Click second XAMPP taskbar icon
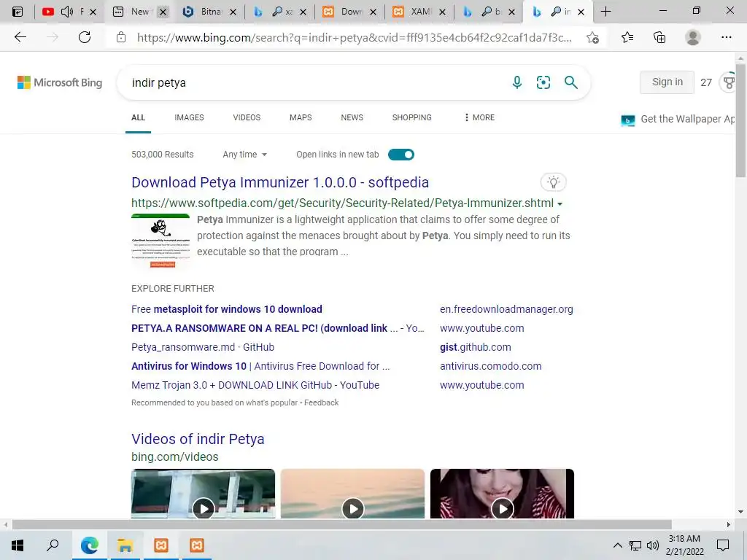Viewport: 747px width, 560px height. [197, 545]
